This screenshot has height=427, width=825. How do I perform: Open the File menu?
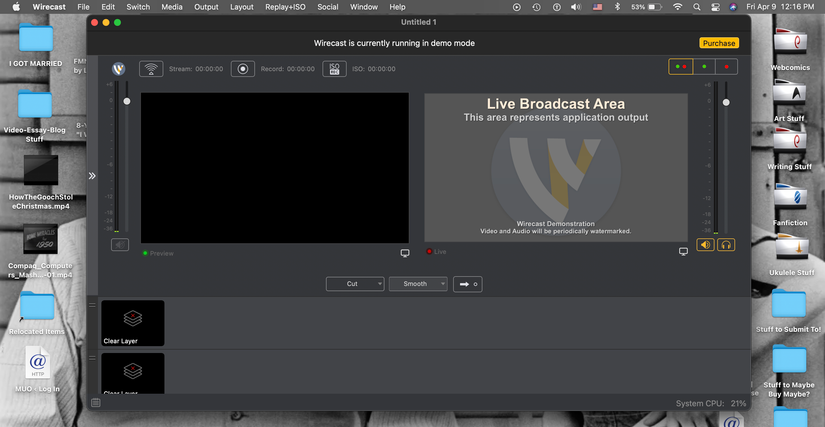pyautogui.click(x=83, y=7)
